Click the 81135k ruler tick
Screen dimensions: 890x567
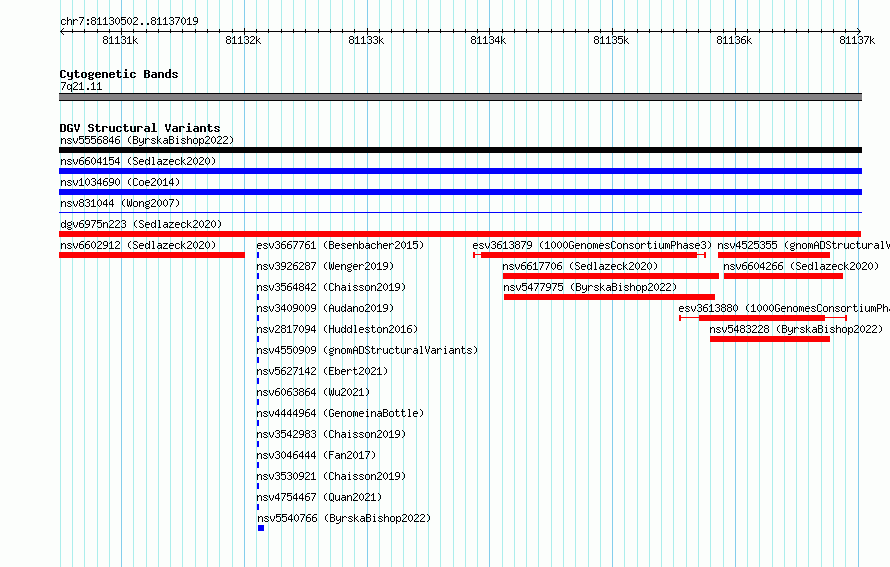[611, 40]
